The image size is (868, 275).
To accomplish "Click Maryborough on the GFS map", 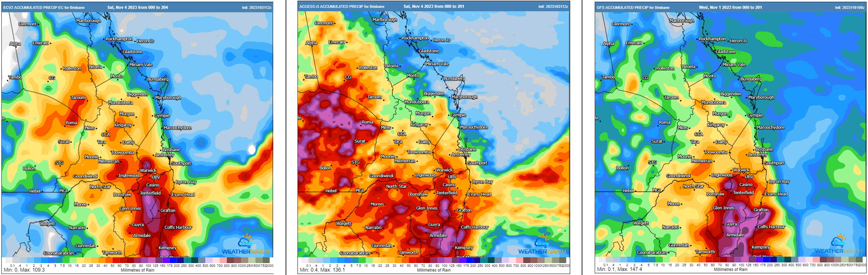I will 761,97.
